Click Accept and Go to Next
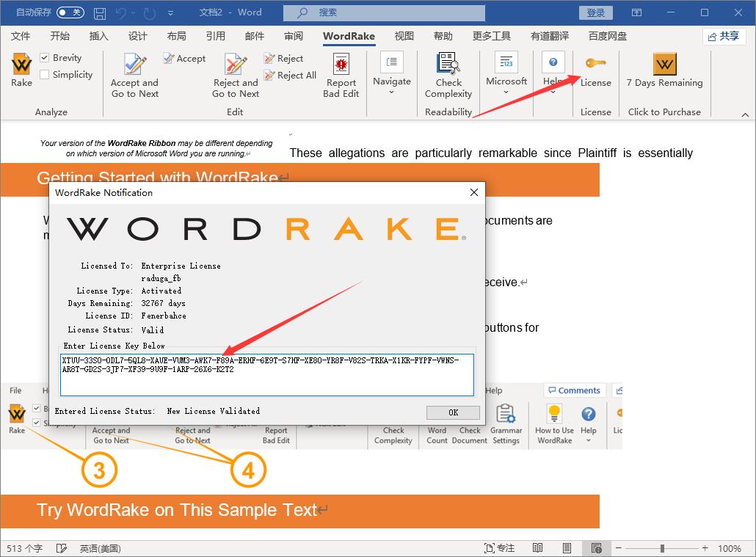The width and height of the screenshot is (756, 557). (134, 76)
